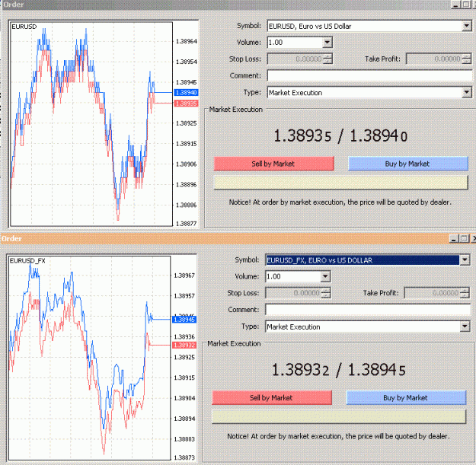Open Volume dropdown in top order window
Viewport: 476px width, 465px height.
pos(327,43)
